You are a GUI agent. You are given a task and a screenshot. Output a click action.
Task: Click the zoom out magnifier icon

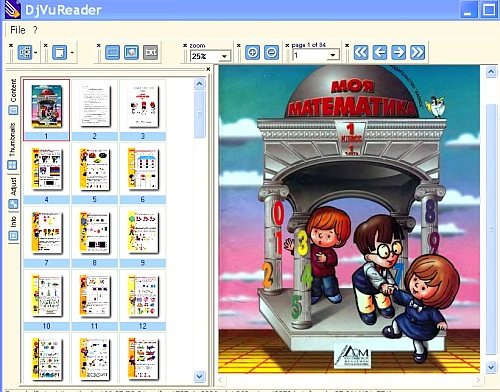[271, 52]
